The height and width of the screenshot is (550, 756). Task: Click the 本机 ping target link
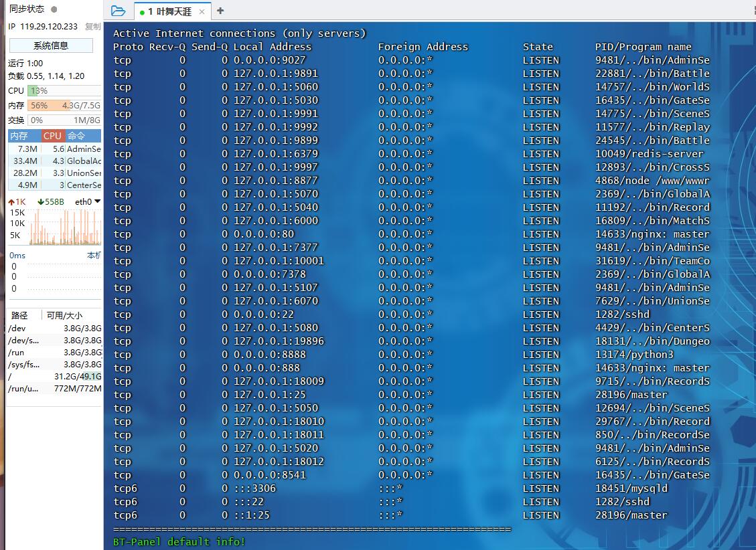click(94, 255)
